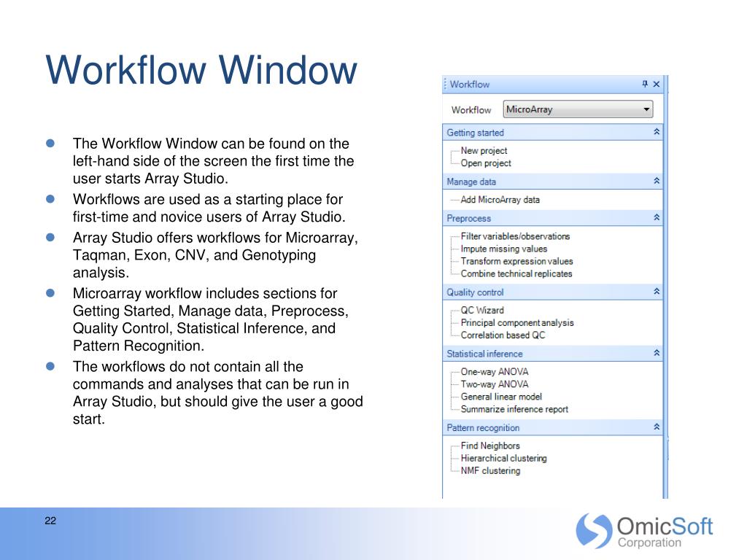Screen dimensions: 747x560
Task: Close the Workflow panel
Action: tap(657, 85)
